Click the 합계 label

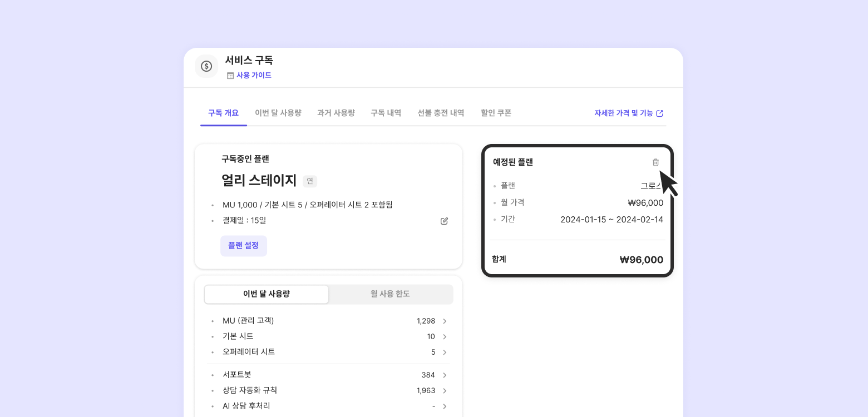499,259
